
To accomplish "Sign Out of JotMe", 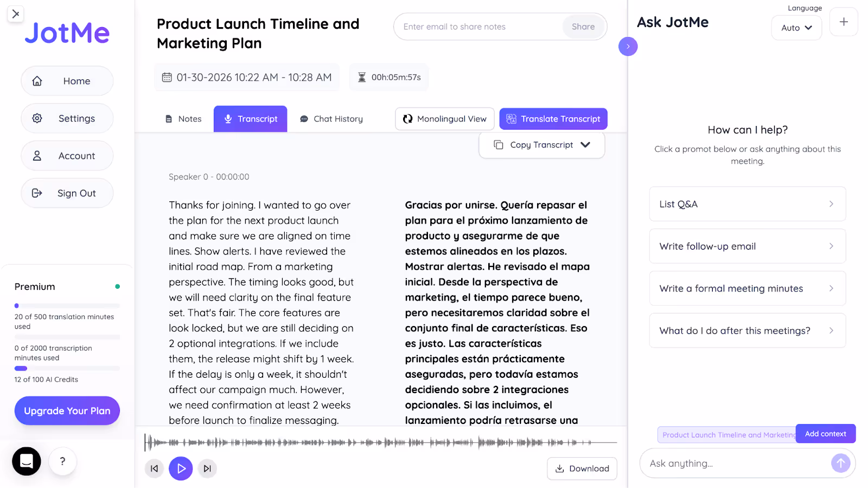I will [67, 193].
